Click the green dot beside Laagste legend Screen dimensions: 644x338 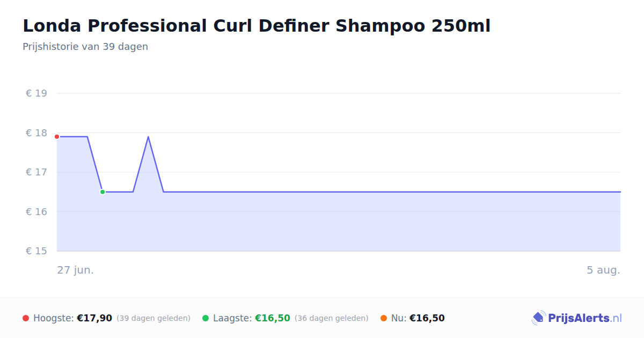pos(206,318)
